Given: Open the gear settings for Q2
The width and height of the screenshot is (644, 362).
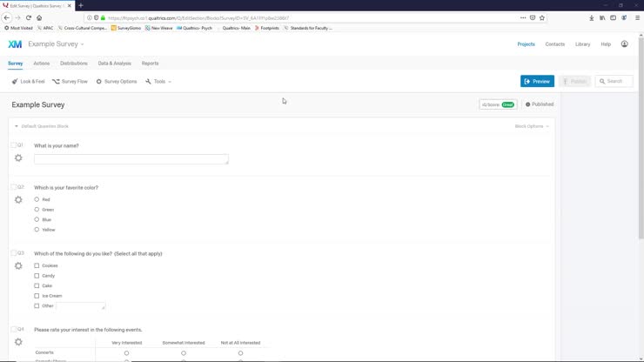Looking at the screenshot, I should coord(18,199).
